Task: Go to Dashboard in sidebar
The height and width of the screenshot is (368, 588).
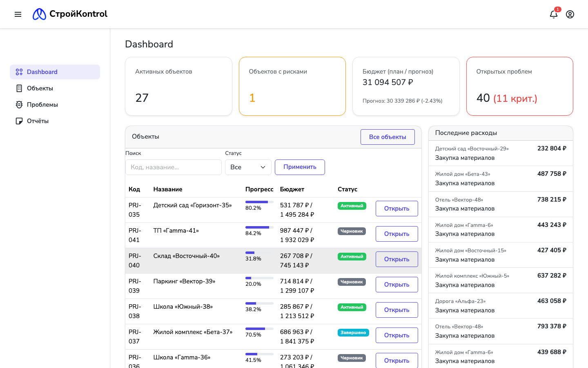Action: [x=55, y=72]
